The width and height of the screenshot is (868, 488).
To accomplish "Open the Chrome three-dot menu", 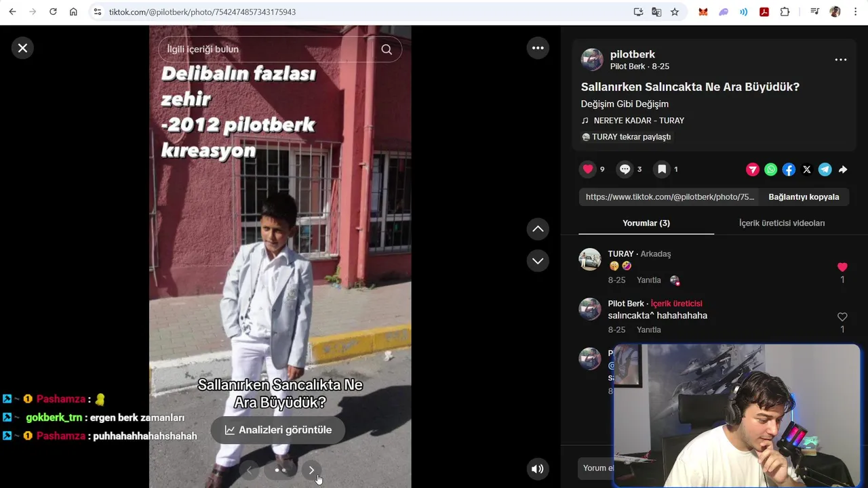I will pos(855,12).
